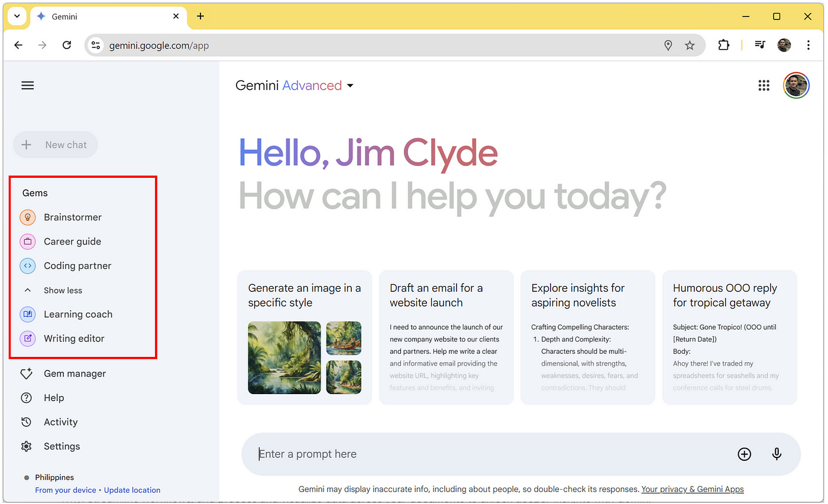The image size is (828, 504).
Task: Click the address bar URL gemini.google.com/app
Action: click(159, 45)
